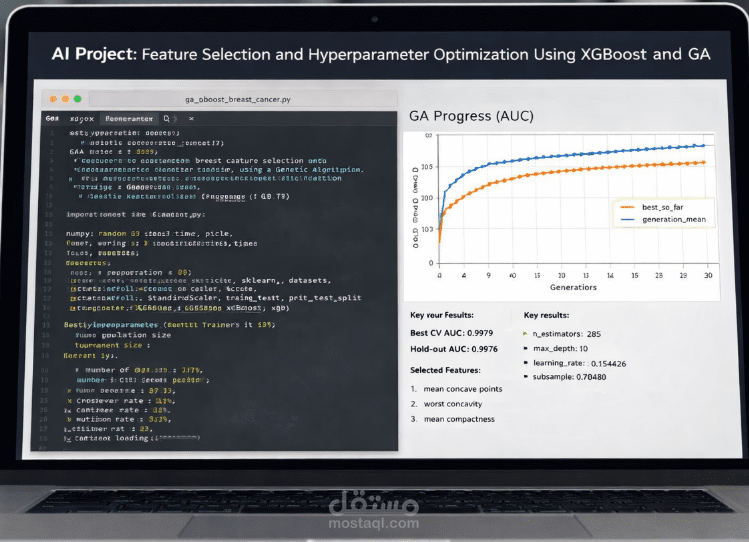Click the 'Selected Features:' heading
Image resolution: width=749 pixels, height=542 pixels.
(x=445, y=370)
